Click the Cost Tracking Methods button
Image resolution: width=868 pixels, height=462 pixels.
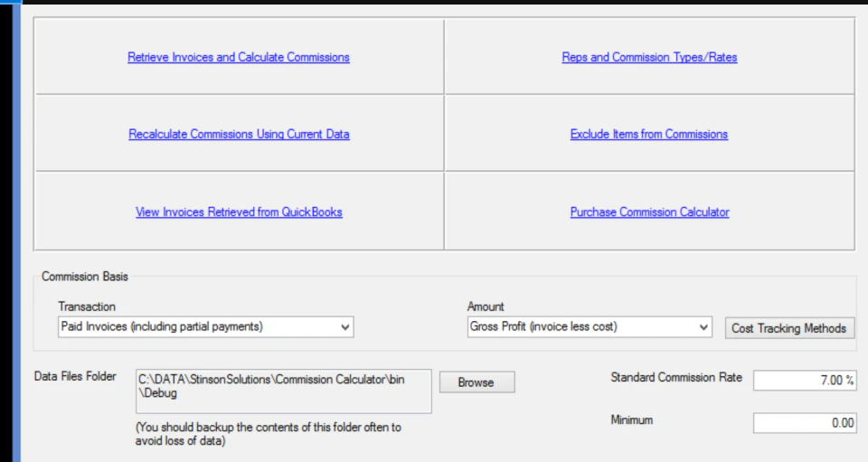pos(789,328)
